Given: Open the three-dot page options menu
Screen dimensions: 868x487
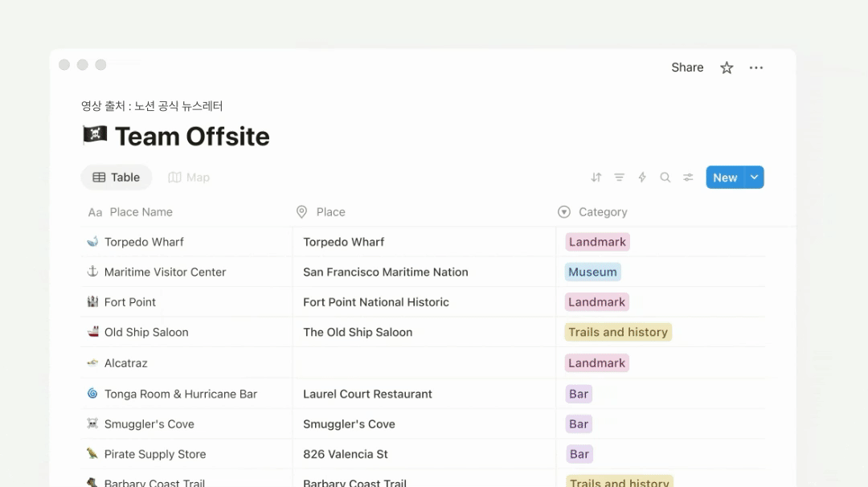Looking at the screenshot, I should coord(756,68).
